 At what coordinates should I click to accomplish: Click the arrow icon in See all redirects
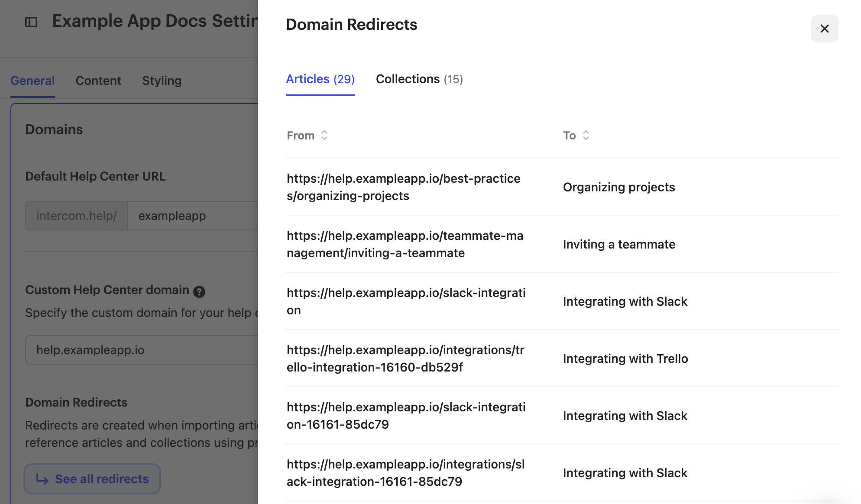point(42,479)
